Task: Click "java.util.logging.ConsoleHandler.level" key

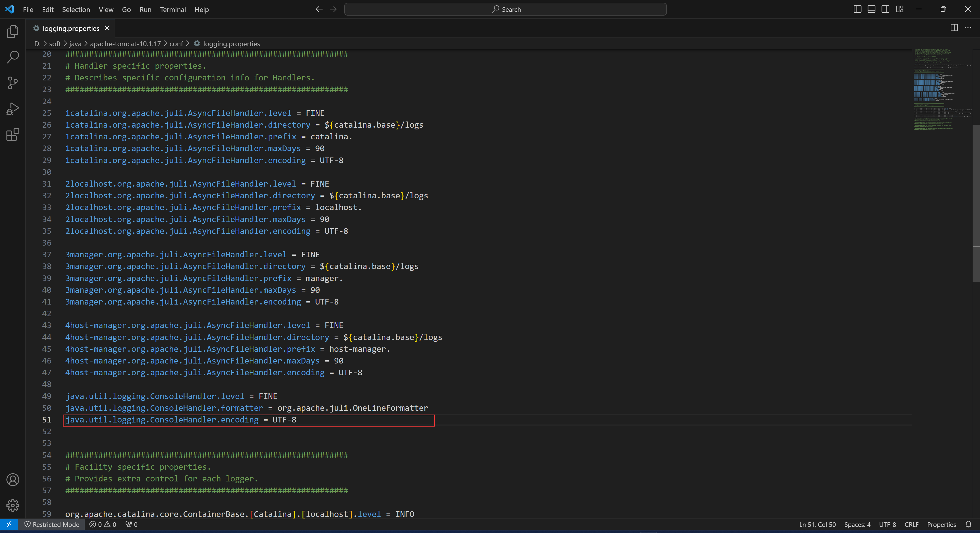Action: pos(155,396)
